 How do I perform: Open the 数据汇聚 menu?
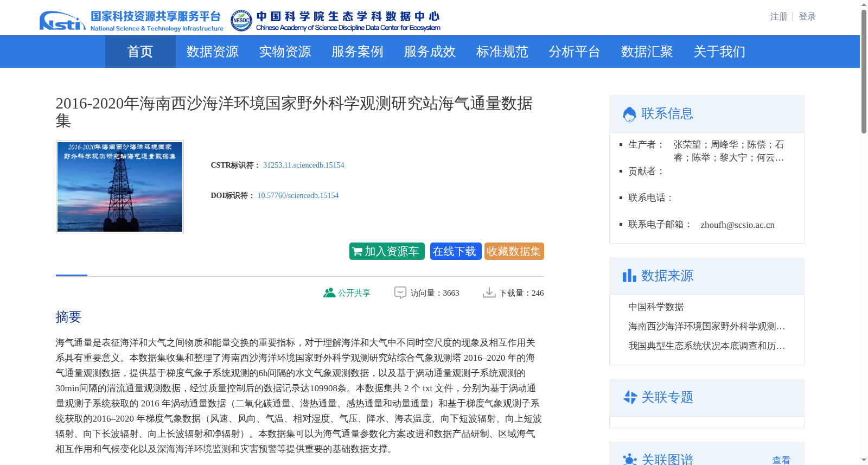(647, 52)
